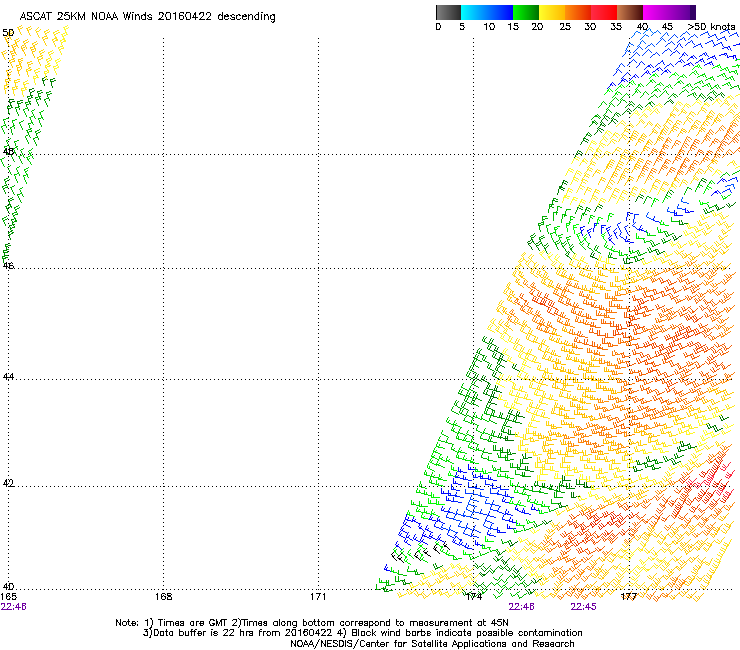Click the "30" label under the color bar

(590, 26)
